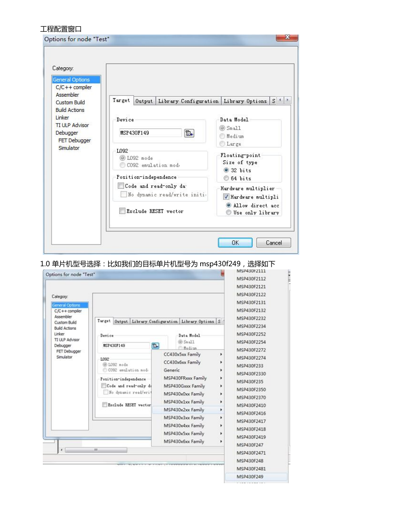Expand MSP430x3xx Family submenu
411x532 pixels.
(188, 418)
